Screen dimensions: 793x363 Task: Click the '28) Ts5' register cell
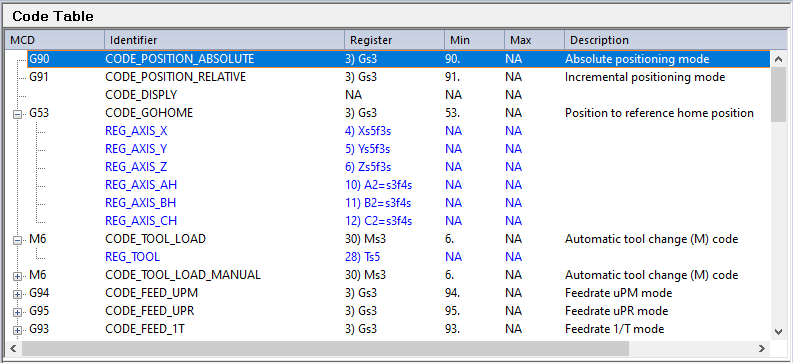pyautogui.click(x=363, y=257)
